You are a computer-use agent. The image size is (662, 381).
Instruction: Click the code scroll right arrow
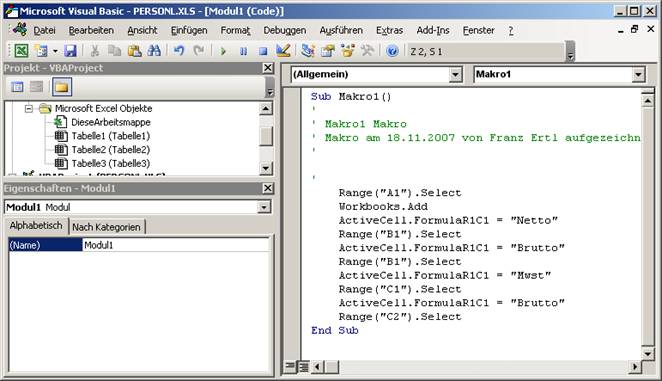tap(635, 367)
